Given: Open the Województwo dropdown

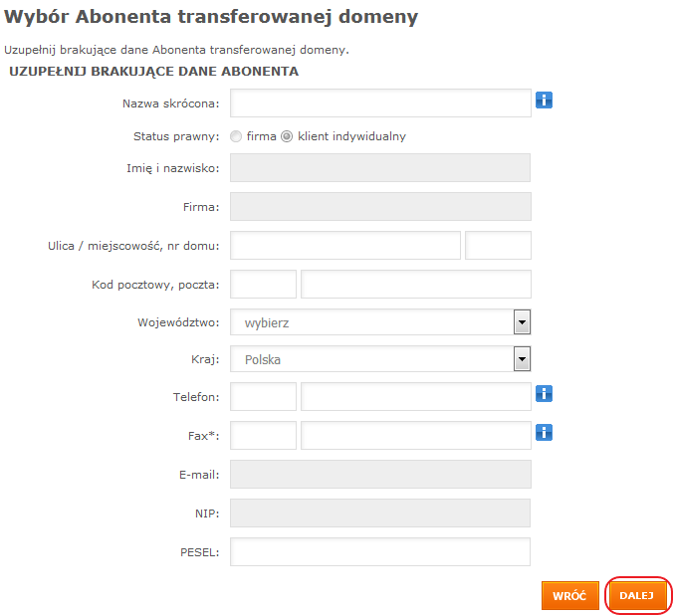Looking at the screenshot, I should coord(380,322).
